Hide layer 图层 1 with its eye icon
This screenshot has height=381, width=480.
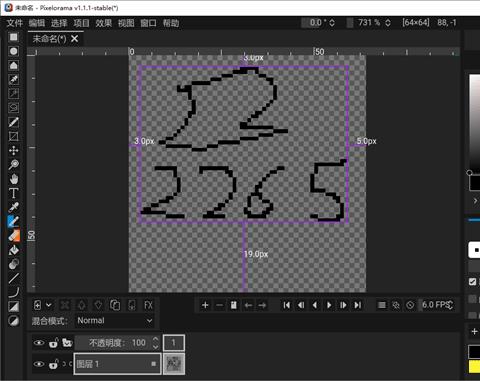click(x=39, y=364)
